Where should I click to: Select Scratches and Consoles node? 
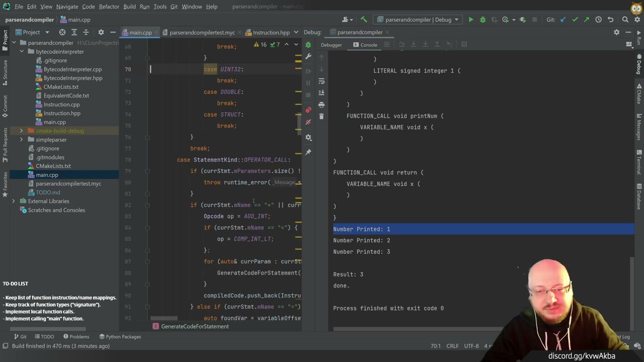[56, 210]
